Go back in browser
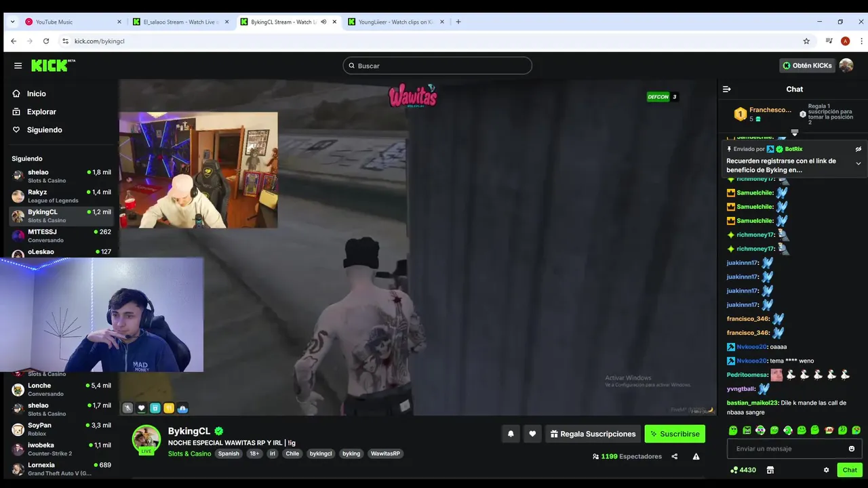 click(x=14, y=41)
